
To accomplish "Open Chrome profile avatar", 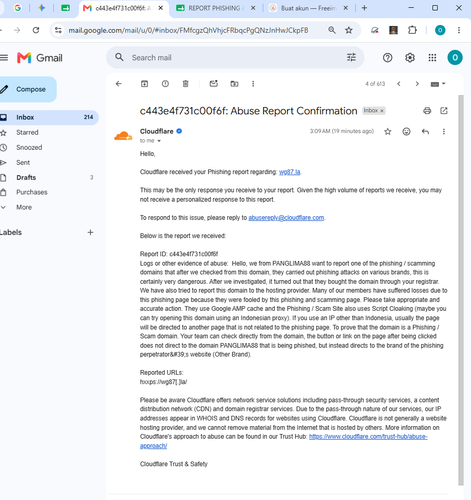I will click(440, 30).
